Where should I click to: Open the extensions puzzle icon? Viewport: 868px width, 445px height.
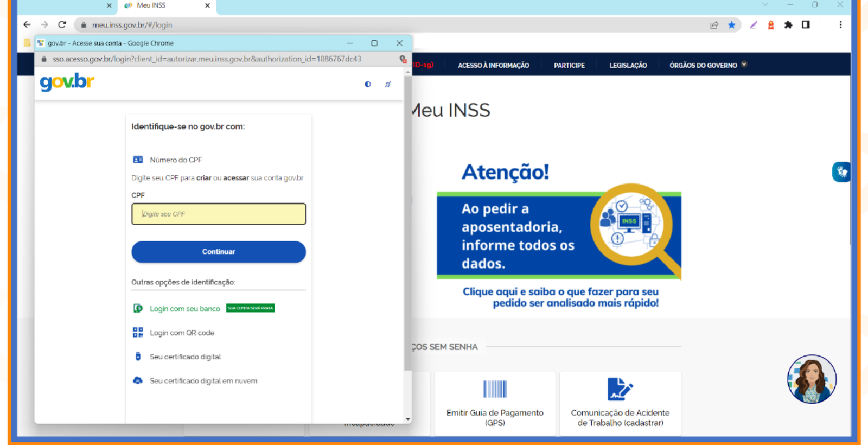point(788,24)
